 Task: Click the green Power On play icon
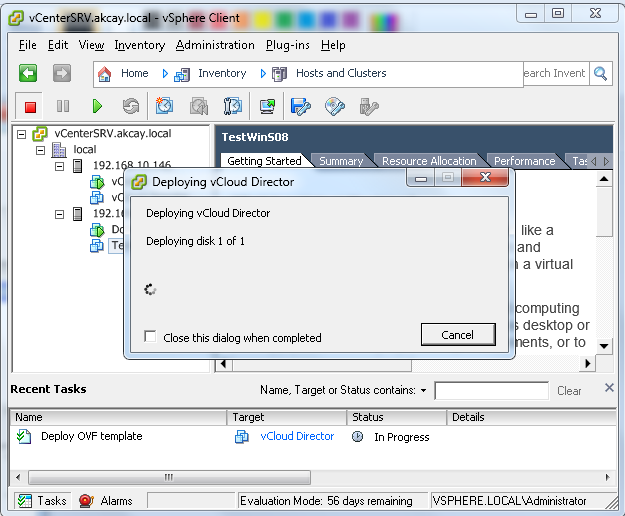coord(97,106)
